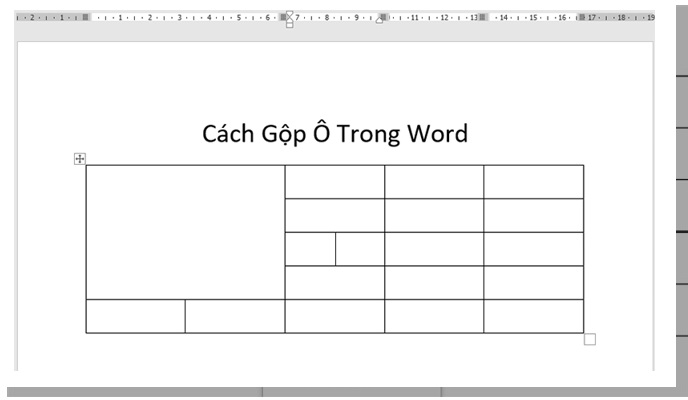Image resolution: width=688 pixels, height=400 pixels.
Task: Click the first line indent marker on ruler
Action: point(290,13)
